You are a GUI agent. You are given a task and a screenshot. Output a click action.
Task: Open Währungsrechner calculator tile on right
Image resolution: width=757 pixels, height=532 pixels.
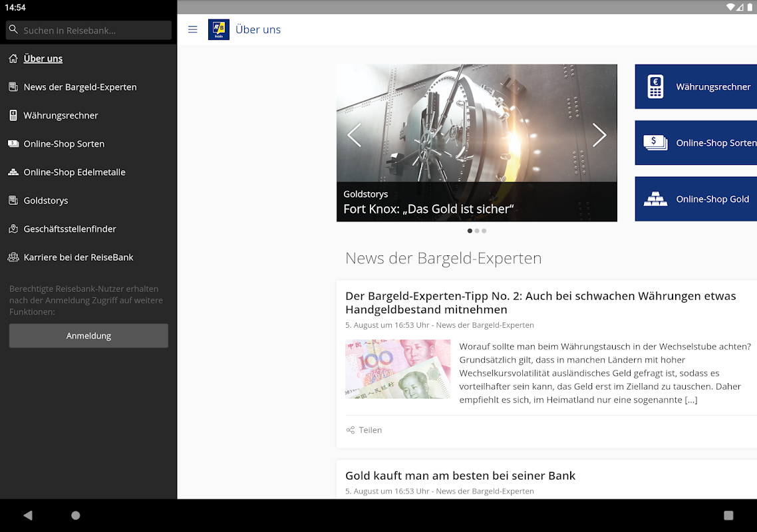[696, 87]
